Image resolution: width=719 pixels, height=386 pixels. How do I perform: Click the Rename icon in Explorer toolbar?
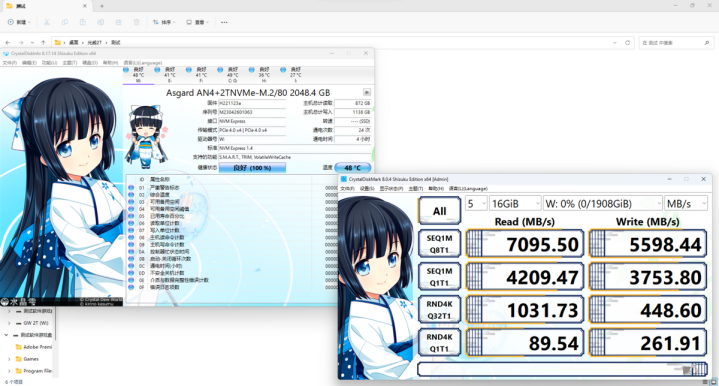coord(100,22)
